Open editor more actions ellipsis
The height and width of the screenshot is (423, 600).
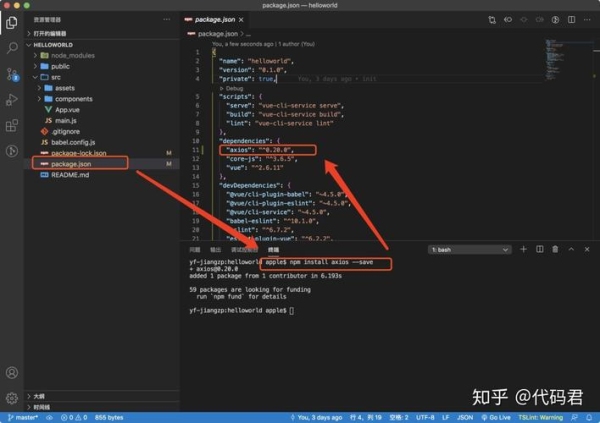pos(587,20)
